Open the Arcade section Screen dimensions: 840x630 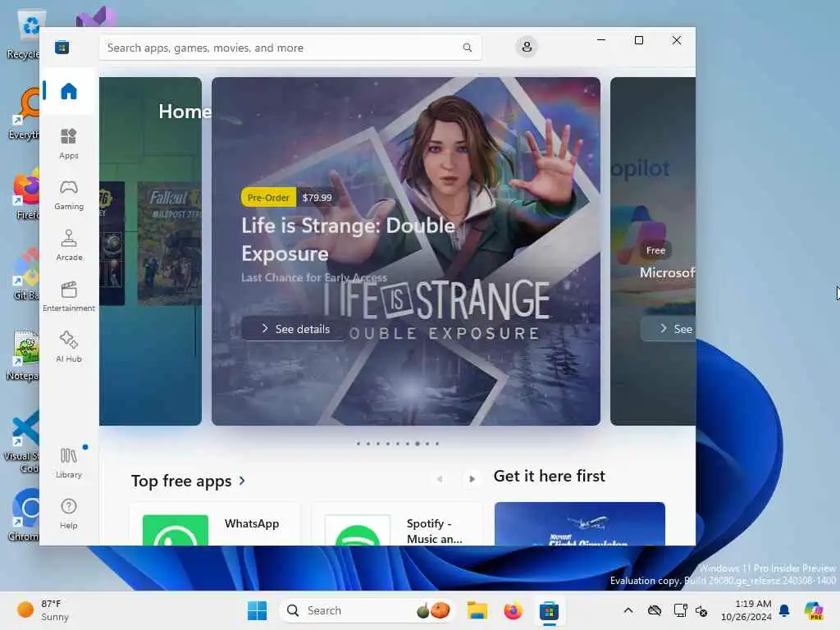(69, 245)
